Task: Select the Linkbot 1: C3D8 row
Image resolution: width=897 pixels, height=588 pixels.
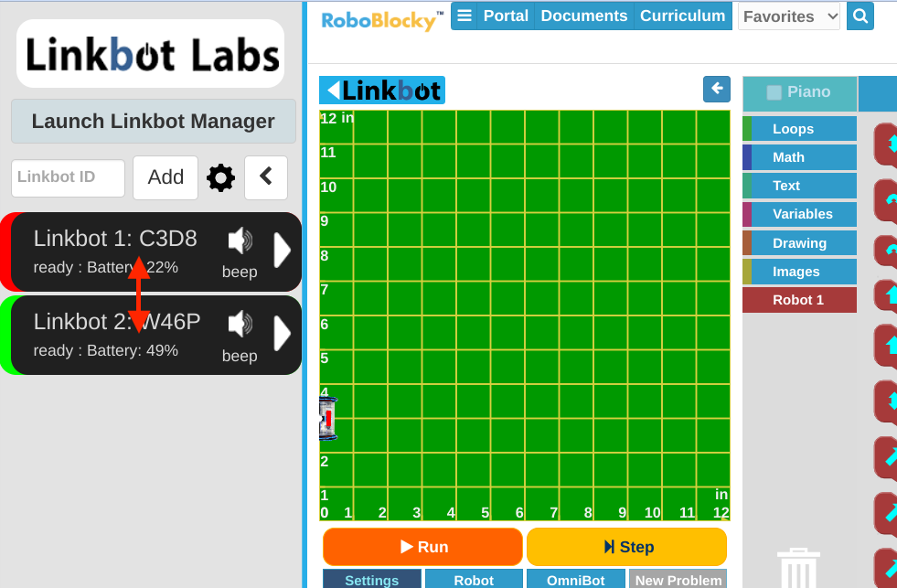Action: click(151, 251)
